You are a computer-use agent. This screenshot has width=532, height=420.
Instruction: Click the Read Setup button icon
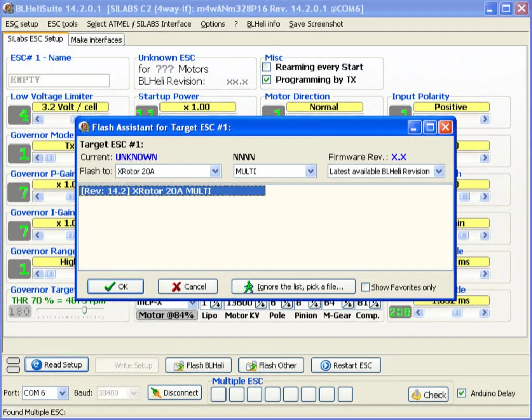click(36, 365)
